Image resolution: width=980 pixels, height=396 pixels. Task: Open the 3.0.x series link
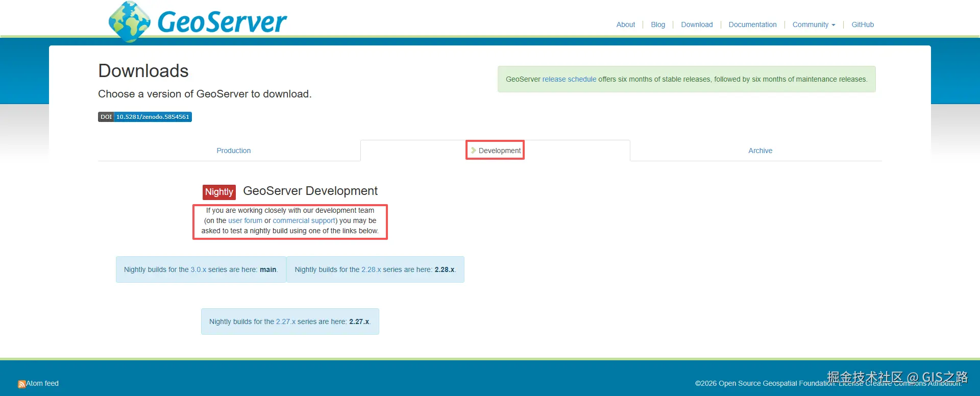click(x=199, y=269)
